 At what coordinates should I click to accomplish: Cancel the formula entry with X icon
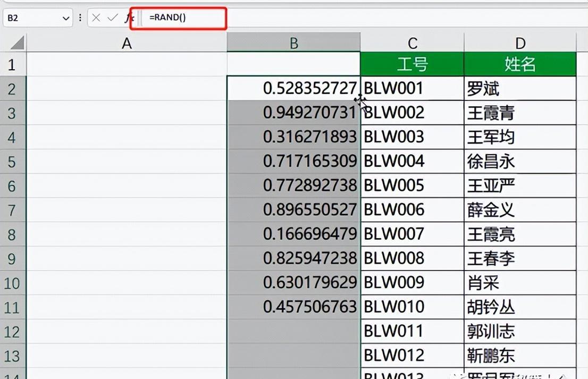coord(96,18)
